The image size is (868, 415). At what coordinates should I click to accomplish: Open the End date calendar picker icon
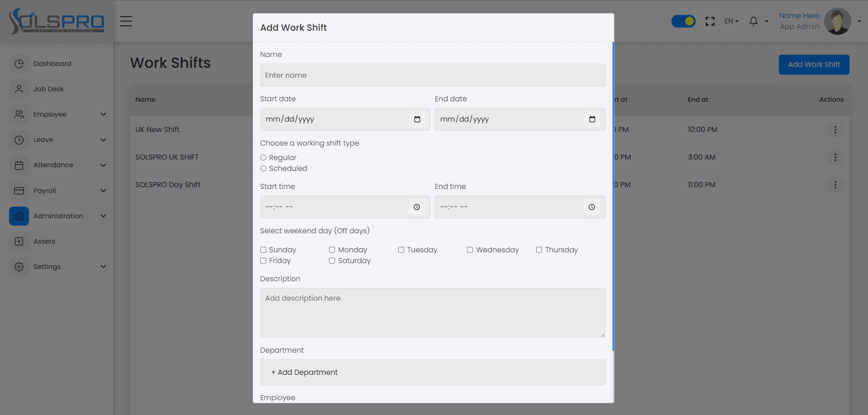[x=592, y=119]
